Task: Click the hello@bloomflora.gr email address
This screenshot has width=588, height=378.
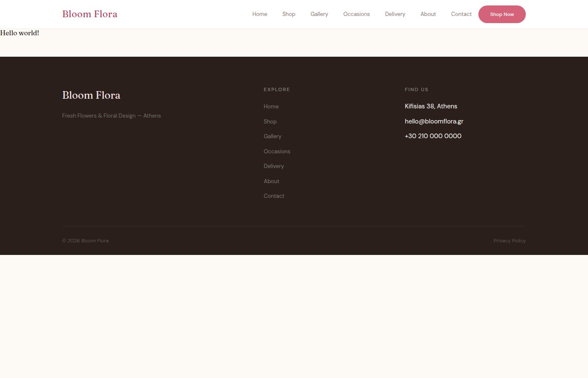Action: (434, 121)
